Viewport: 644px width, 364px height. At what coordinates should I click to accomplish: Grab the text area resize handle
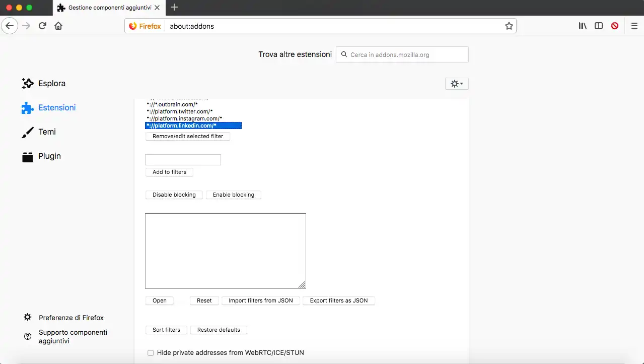[302, 285]
